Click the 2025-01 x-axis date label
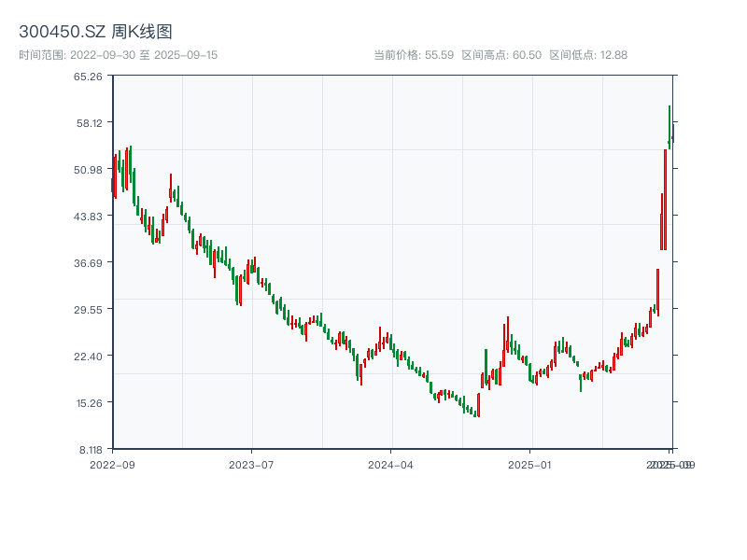Screen dimensions: 747x560 click(x=531, y=464)
